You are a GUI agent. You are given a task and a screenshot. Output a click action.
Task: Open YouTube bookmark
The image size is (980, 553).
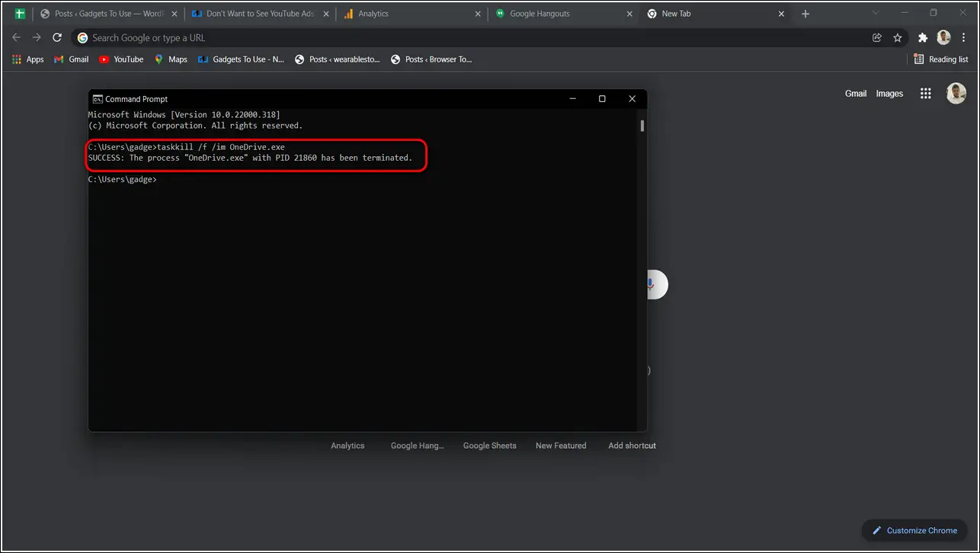click(121, 59)
